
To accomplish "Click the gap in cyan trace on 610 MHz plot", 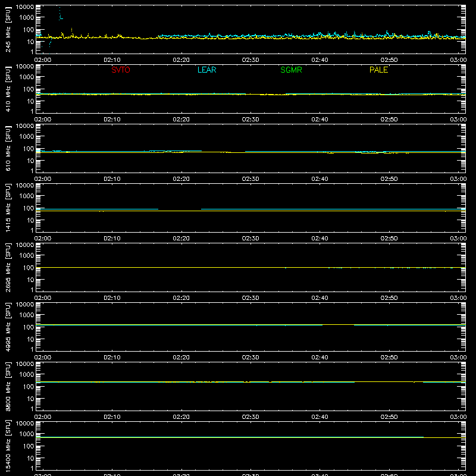I will click(224, 151).
